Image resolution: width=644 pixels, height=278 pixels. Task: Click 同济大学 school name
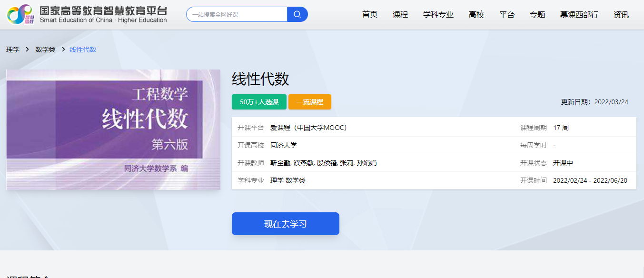284,145
